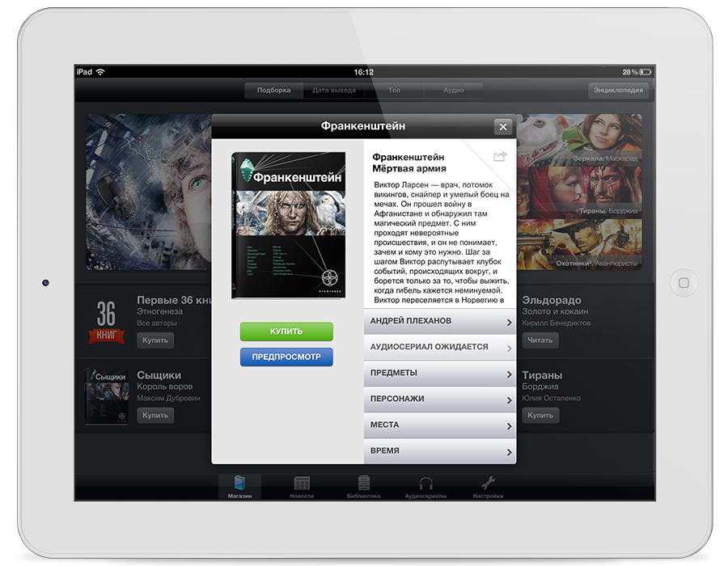Expand the Персонажи row
The image size is (728, 566).
439,399
